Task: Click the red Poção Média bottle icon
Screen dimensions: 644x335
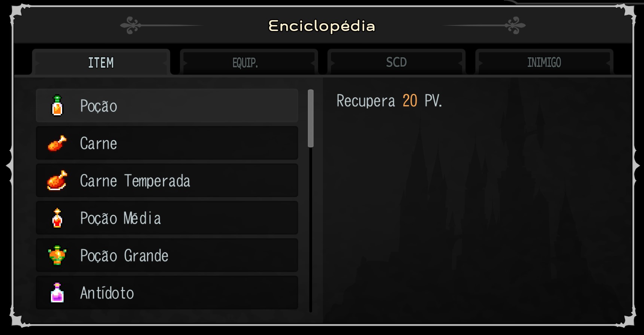Action: click(57, 218)
